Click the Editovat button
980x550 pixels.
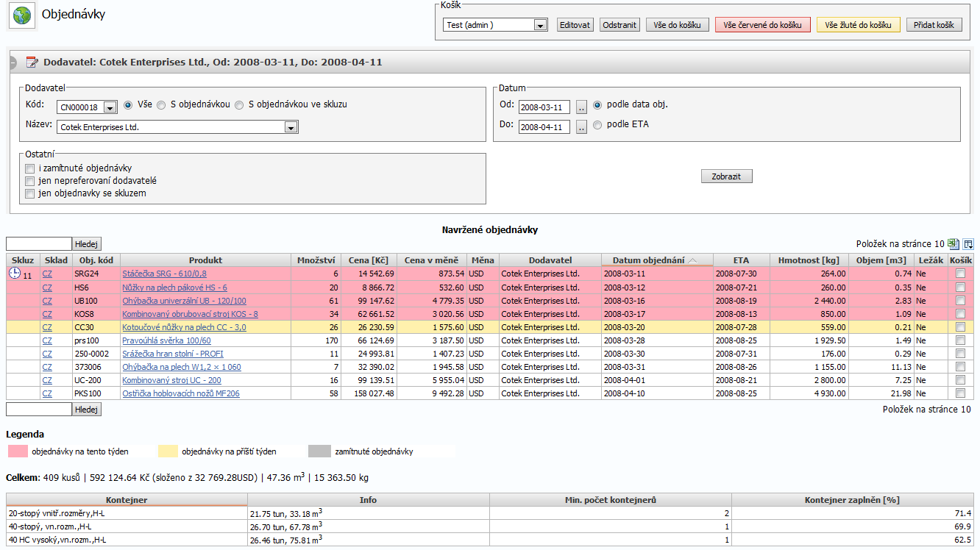point(575,24)
